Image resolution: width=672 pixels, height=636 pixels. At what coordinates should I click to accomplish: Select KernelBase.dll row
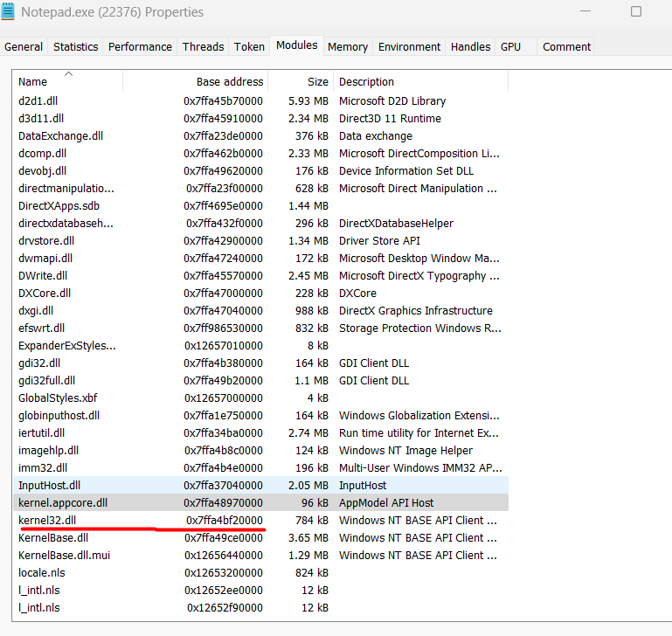pos(261,538)
